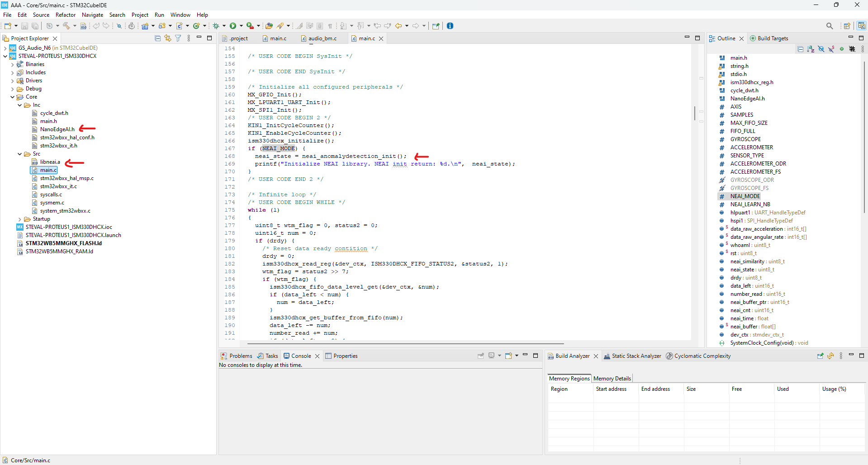This screenshot has height=465, width=868.
Task: Expand the Drivers folder
Action: tap(12, 81)
